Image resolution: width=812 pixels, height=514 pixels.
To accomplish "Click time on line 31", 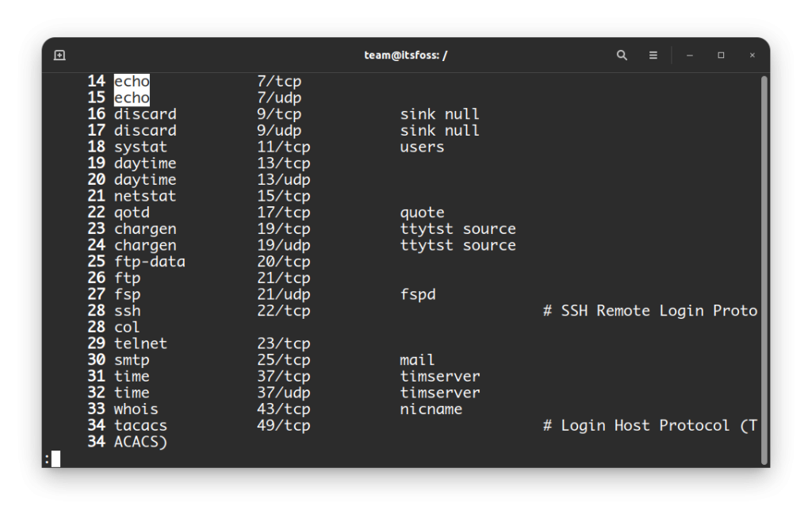I will point(132,377).
